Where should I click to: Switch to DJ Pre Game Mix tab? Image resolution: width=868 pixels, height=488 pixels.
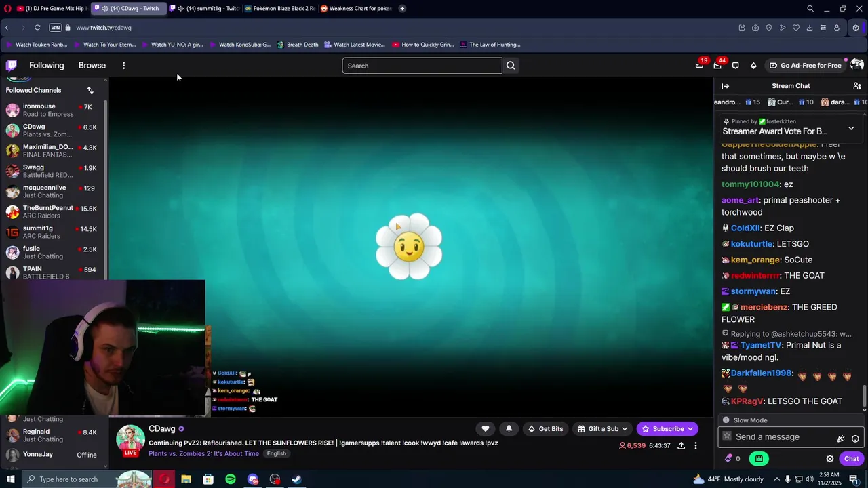50,9
